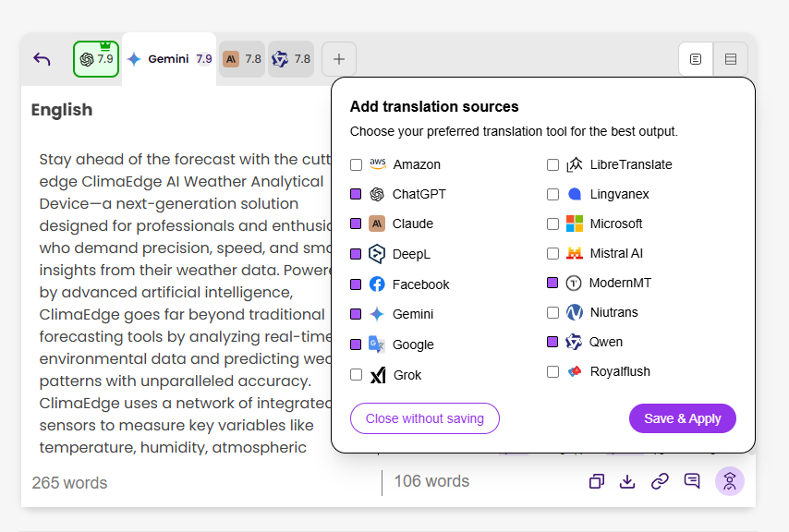Switch to the single-column text view icon
The width and height of the screenshot is (789, 532).
coord(696,59)
